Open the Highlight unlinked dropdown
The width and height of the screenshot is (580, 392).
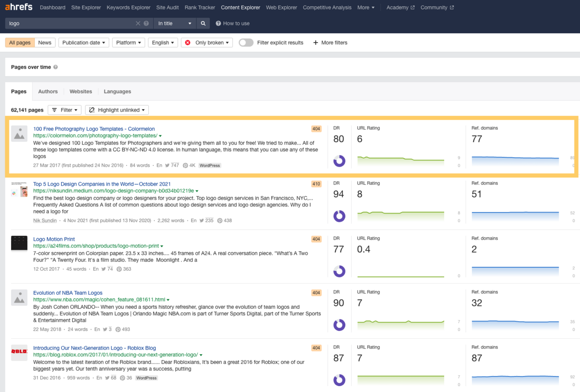pyautogui.click(x=117, y=110)
